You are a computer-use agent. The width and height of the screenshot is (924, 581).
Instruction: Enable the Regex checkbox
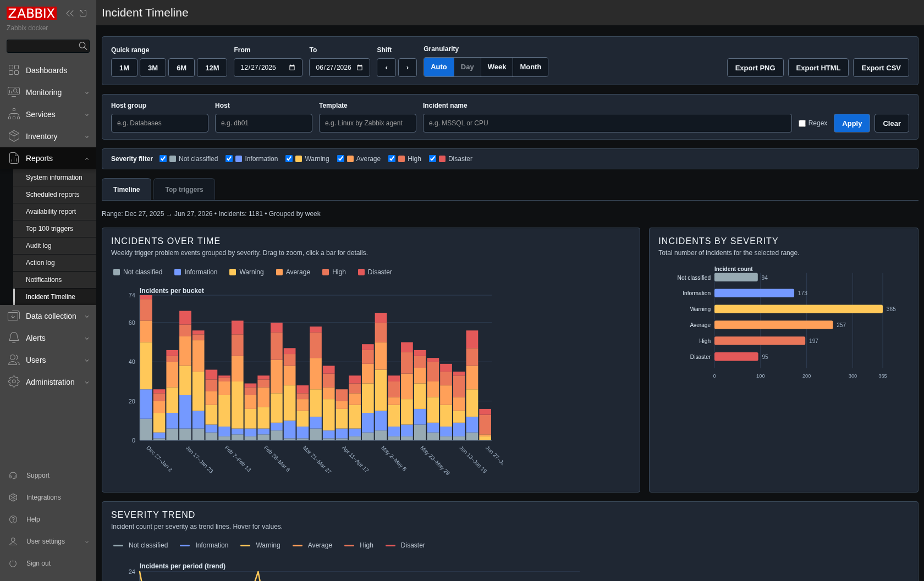(802, 123)
